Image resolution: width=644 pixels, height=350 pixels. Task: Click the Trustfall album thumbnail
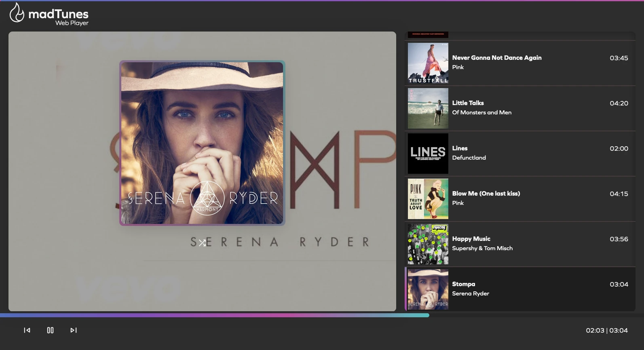point(428,63)
